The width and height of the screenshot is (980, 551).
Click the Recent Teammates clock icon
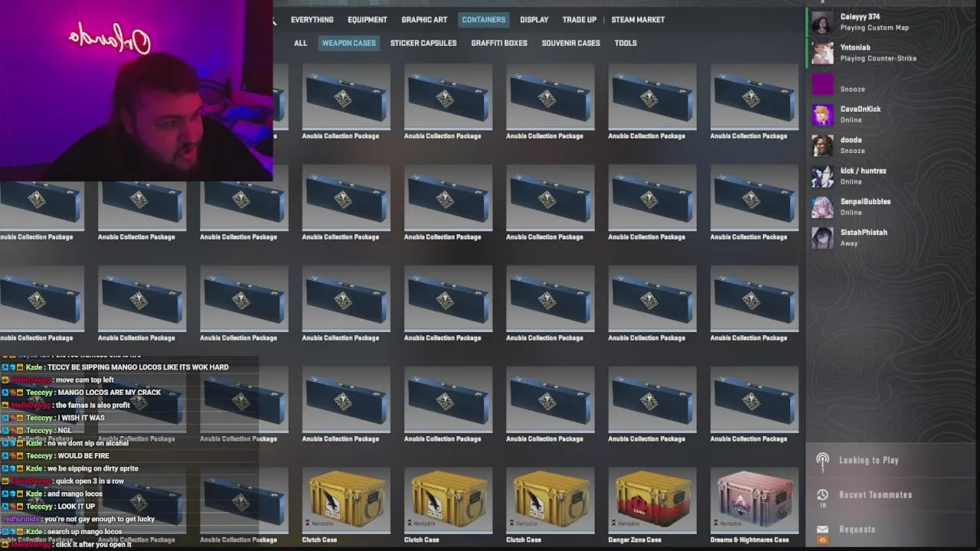pyautogui.click(x=822, y=495)
